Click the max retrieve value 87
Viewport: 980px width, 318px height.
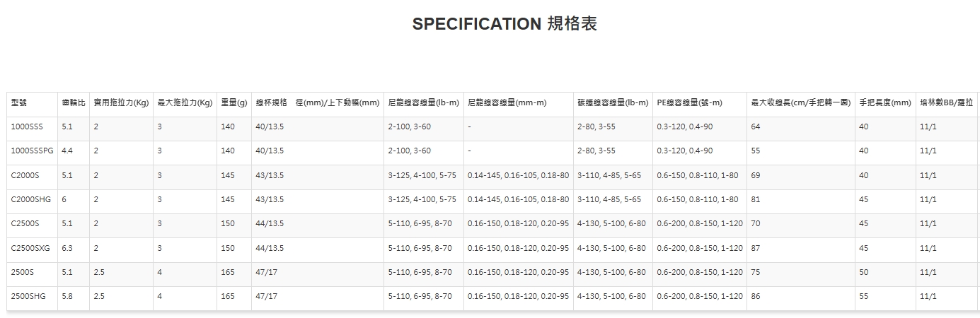[756, 249]
